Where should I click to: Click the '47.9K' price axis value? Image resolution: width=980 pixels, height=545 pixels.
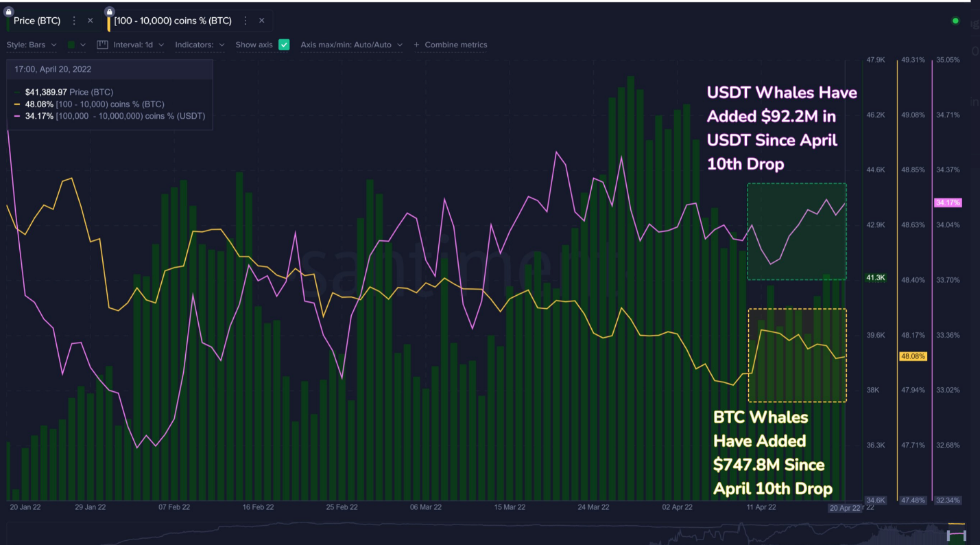point(876,60)
